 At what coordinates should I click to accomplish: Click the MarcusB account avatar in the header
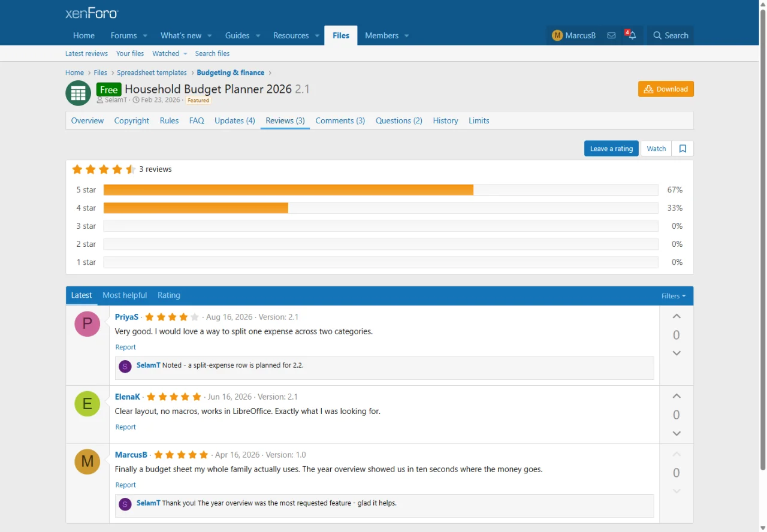coord(557,35)
